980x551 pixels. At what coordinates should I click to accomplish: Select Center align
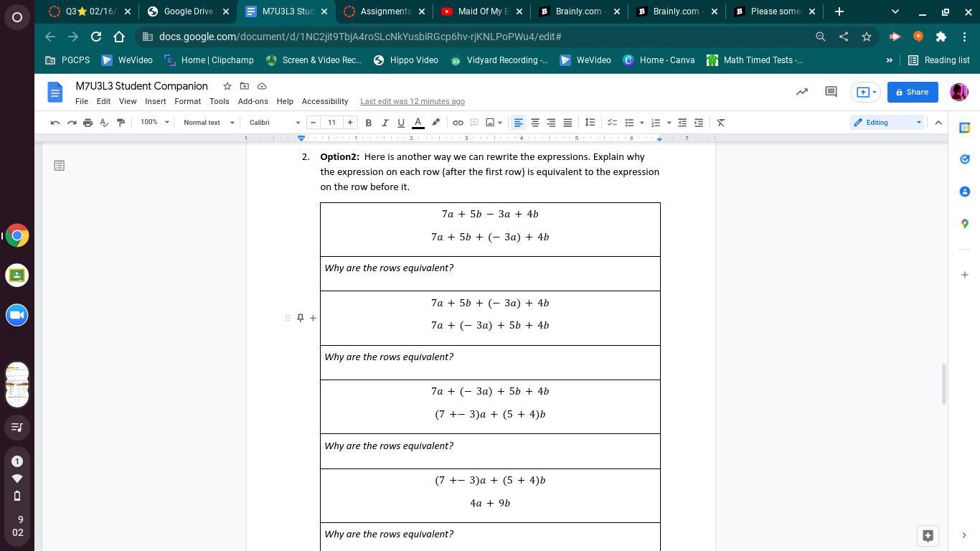[x=535, y=123]
